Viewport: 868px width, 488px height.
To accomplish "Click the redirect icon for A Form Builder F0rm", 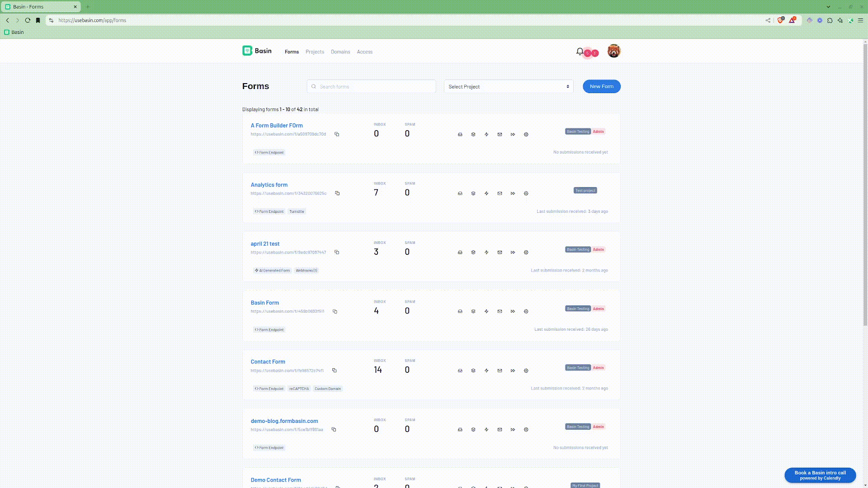I will [x=513, y=134].
